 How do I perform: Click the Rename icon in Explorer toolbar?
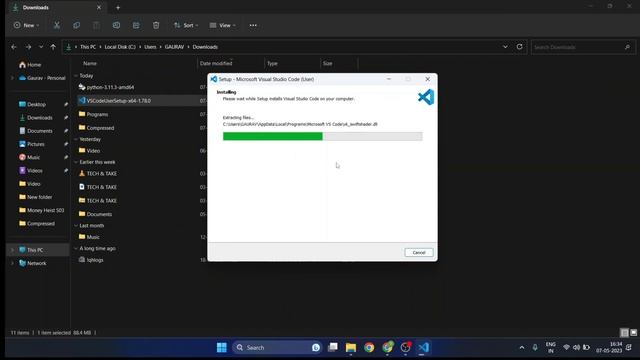pyautogui.click(x=116, y=25)
